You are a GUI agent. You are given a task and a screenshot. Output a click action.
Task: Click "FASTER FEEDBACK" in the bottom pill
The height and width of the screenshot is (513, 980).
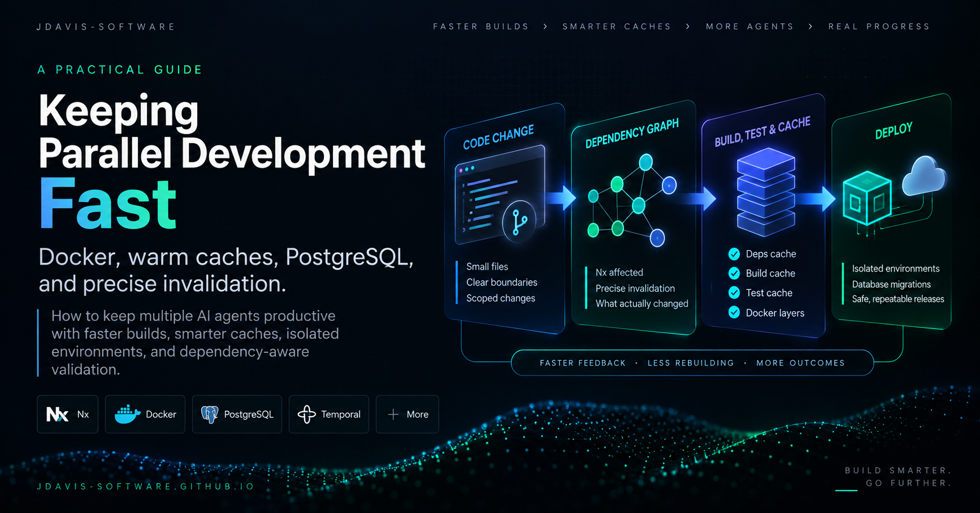click(583, 363)
